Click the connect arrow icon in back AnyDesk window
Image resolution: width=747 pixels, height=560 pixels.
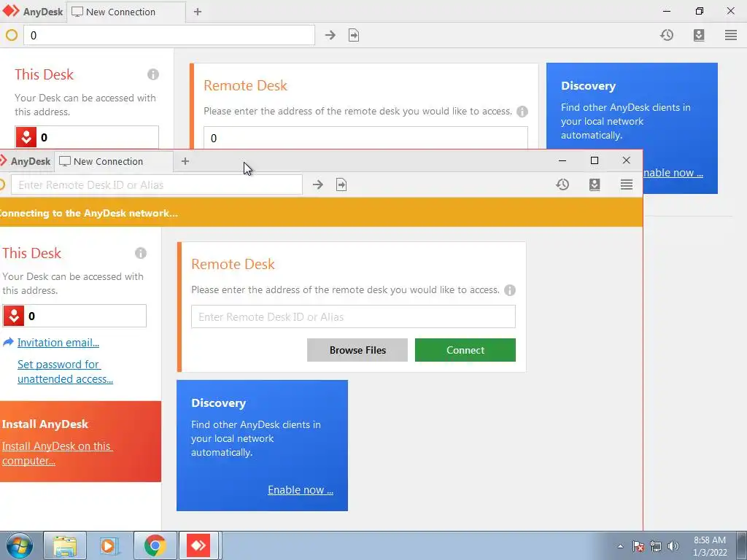(x=330, y=35)
